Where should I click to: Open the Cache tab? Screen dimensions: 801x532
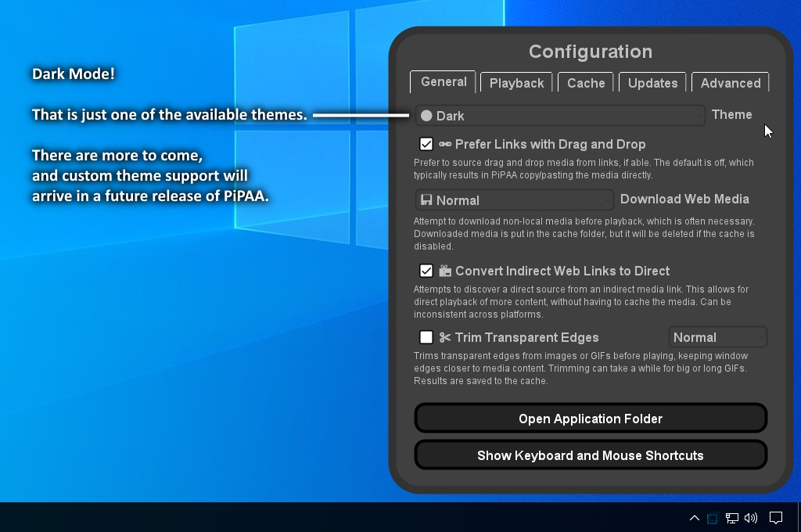[585, 83]
